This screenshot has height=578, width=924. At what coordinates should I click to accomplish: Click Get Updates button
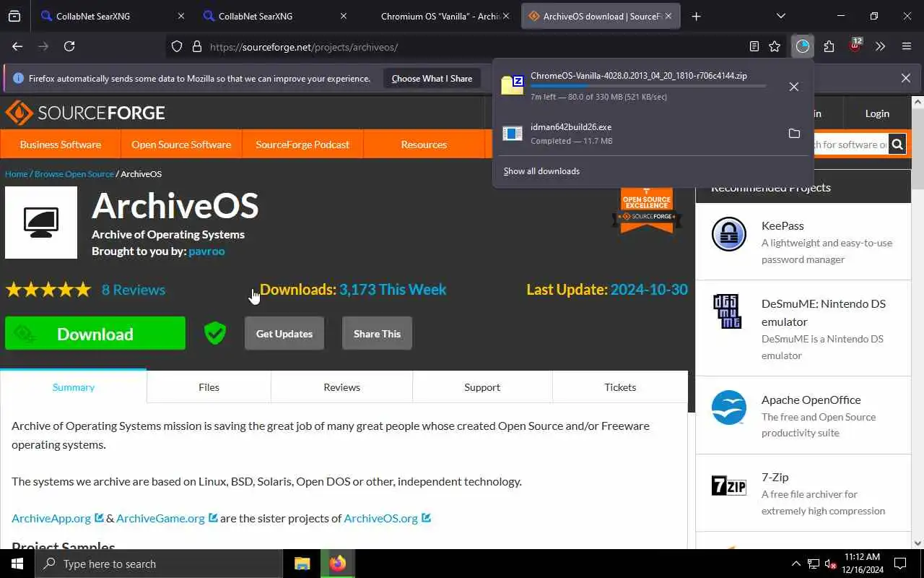[x=284, y=333]
